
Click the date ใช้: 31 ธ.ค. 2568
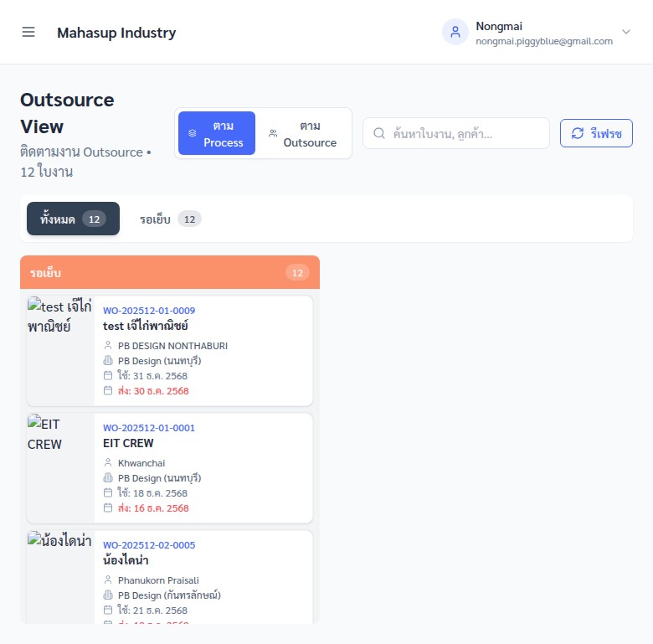pos(152,376)
